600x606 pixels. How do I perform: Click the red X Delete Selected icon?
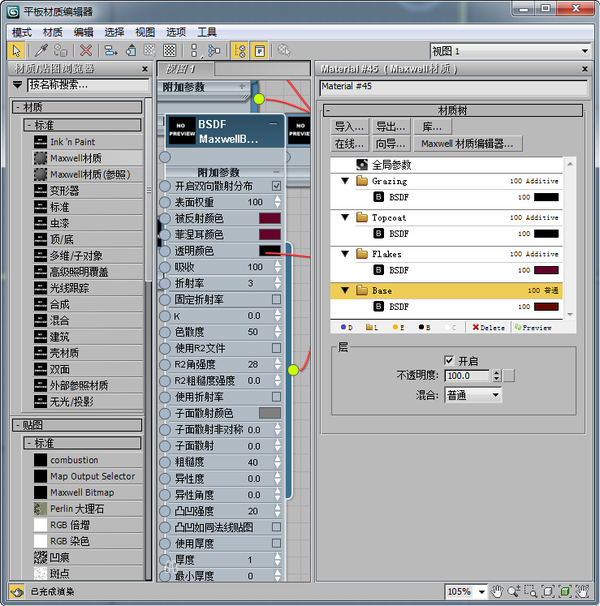coord(86,51)
